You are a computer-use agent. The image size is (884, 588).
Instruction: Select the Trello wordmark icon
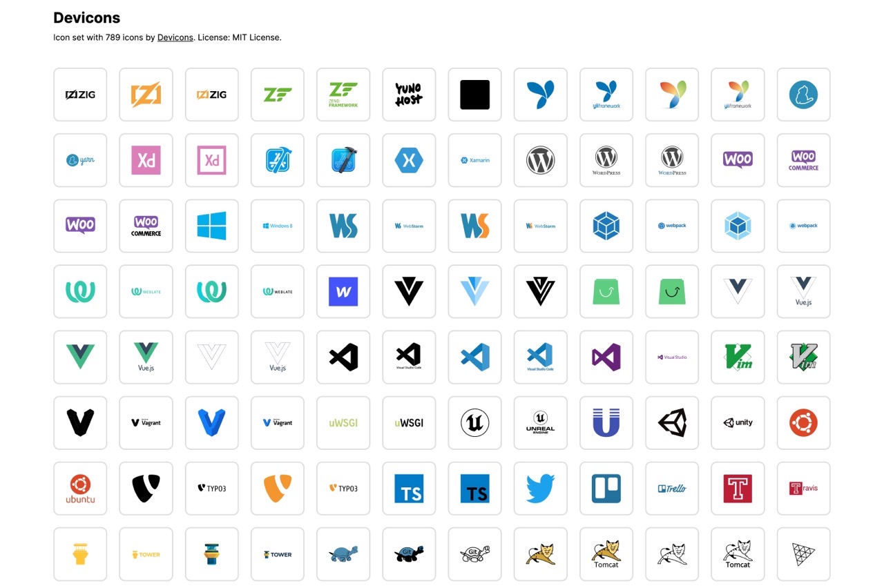672,489
